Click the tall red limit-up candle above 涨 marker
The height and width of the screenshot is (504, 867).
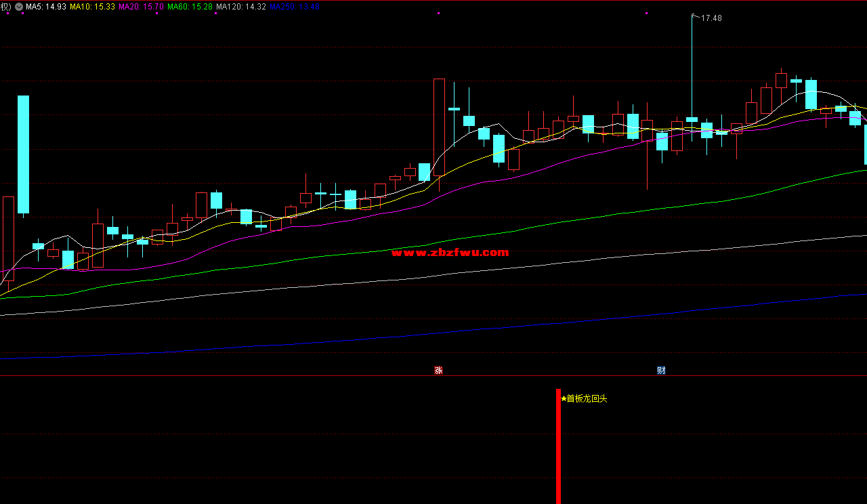[439, 127]
